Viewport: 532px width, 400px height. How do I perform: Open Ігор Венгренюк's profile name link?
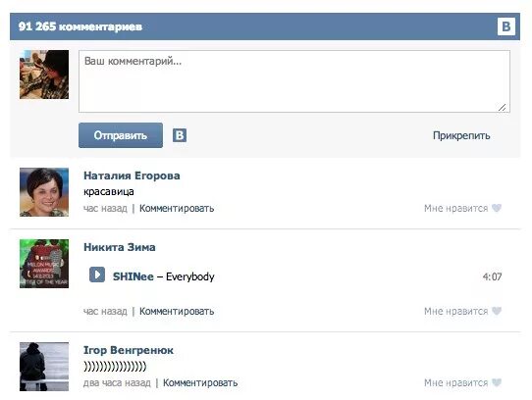click(x=129, y=350)
